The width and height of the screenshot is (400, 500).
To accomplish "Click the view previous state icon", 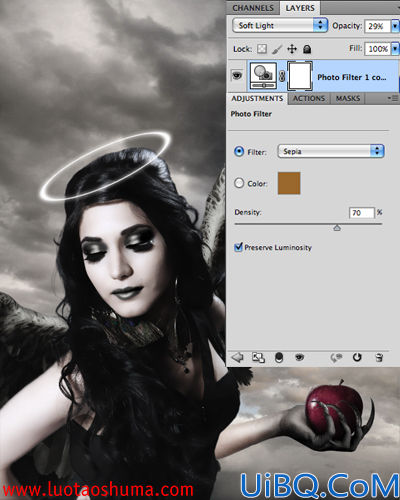I will tap(336, 358).
